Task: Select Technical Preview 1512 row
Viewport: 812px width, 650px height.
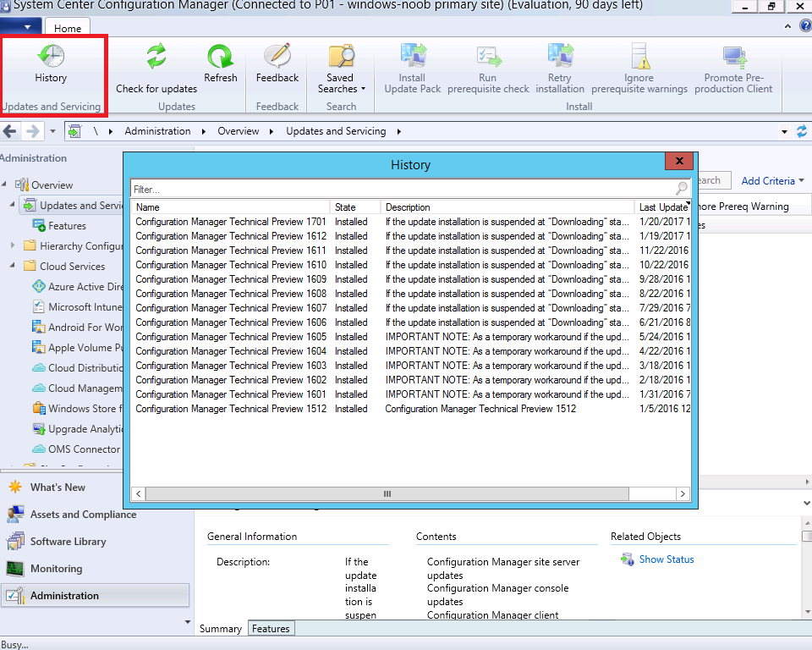Action: [411, 409]
